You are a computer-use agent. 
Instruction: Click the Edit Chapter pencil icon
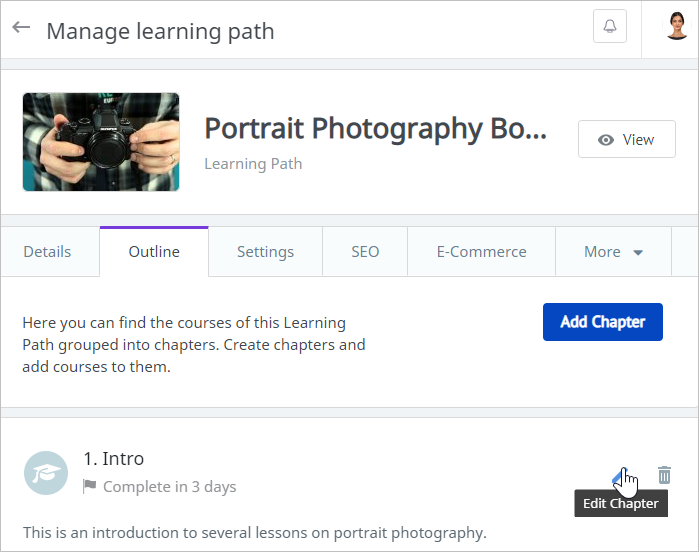[x=620, y=475]
